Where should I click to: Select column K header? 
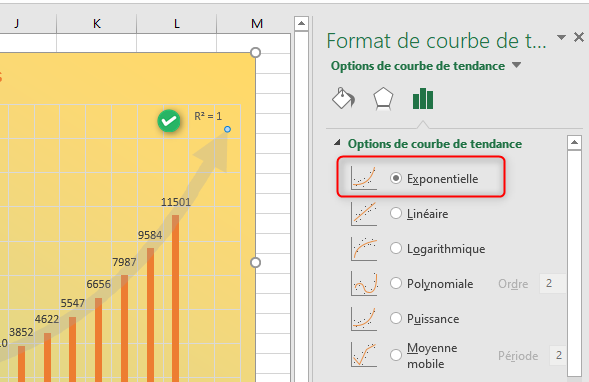click(x=97, y=24)
